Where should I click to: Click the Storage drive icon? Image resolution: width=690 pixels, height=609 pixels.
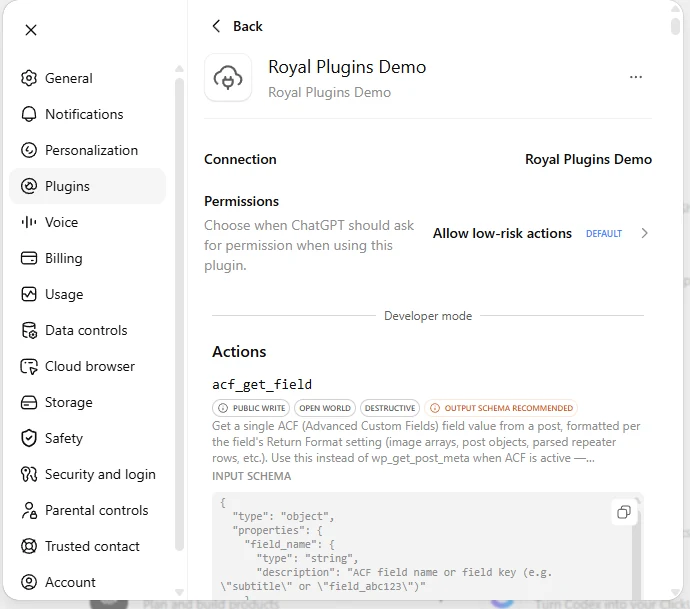[29, 402]
